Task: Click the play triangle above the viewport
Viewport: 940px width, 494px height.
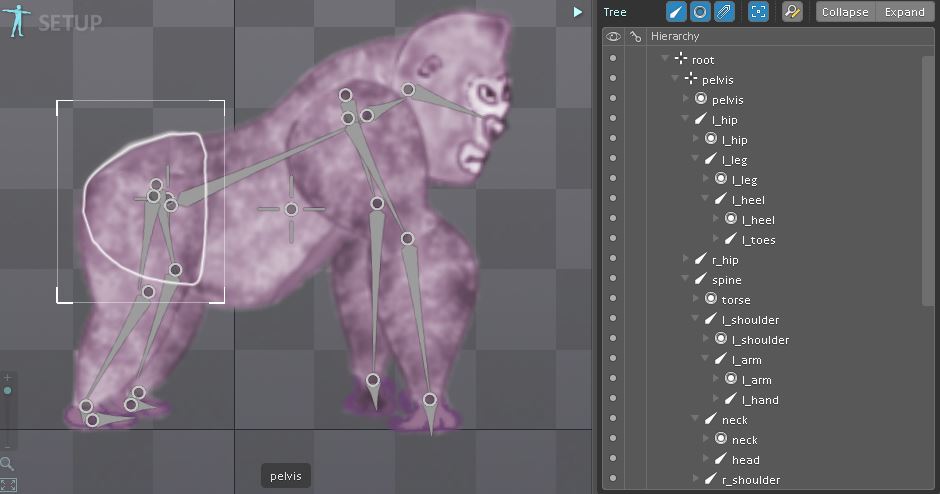Action: 577,12
